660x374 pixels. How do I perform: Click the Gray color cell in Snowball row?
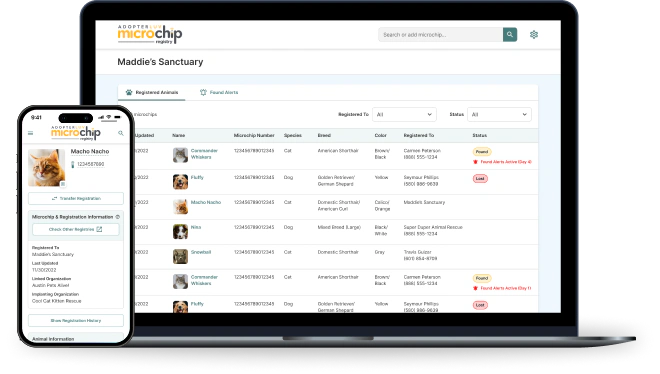pos(380,252)
